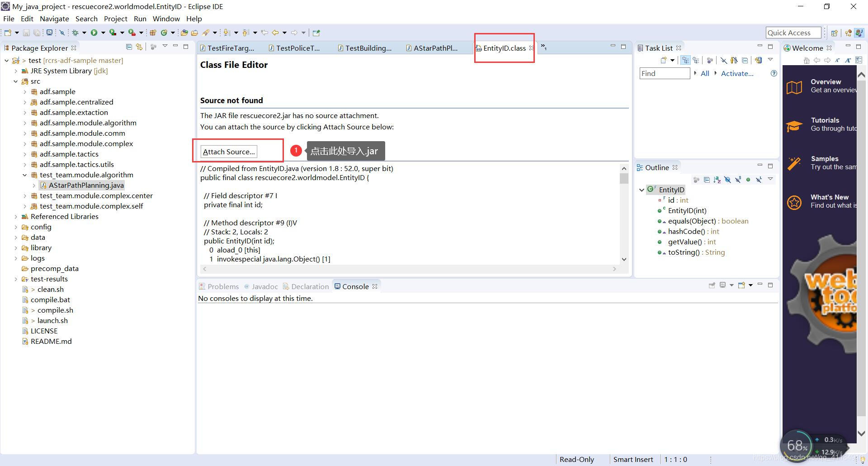Click the New Java Class icon
The width and height of the screenshot is (868, 466).
click(164, 33)
